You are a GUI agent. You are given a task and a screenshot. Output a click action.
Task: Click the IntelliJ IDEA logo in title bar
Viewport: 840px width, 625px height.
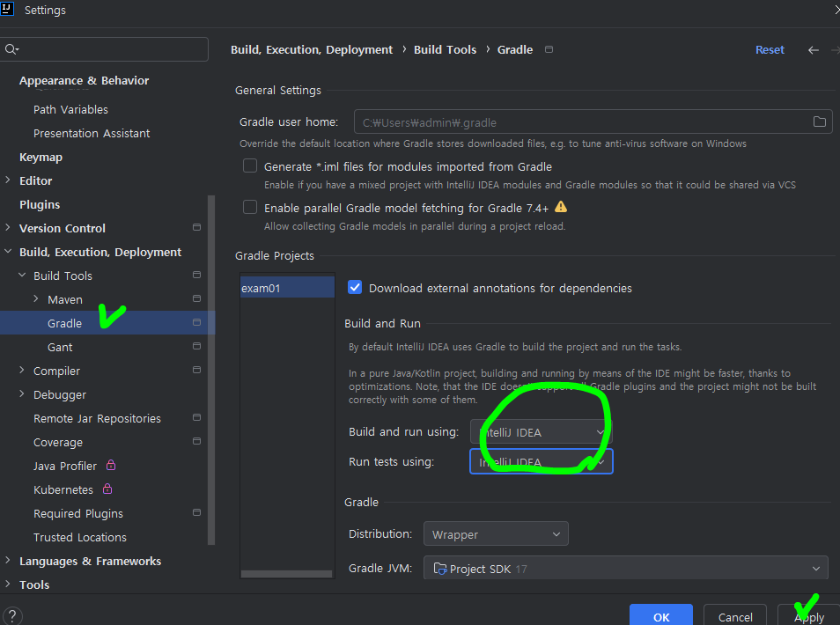(6, 9)
